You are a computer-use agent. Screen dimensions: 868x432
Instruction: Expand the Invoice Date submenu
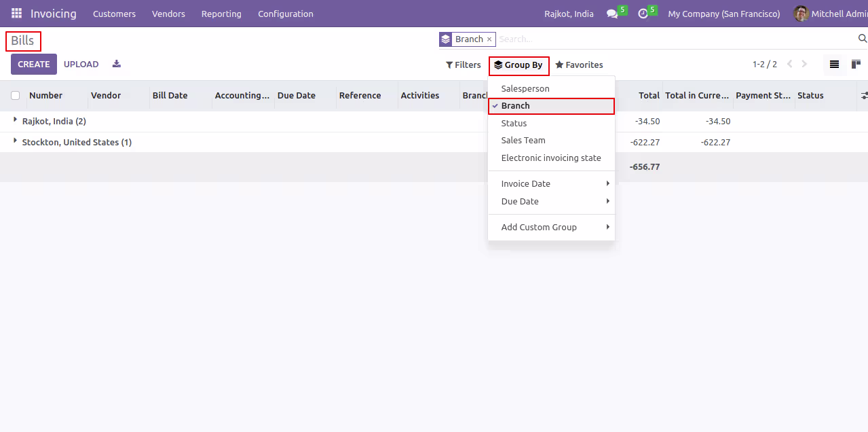point(551,184)
